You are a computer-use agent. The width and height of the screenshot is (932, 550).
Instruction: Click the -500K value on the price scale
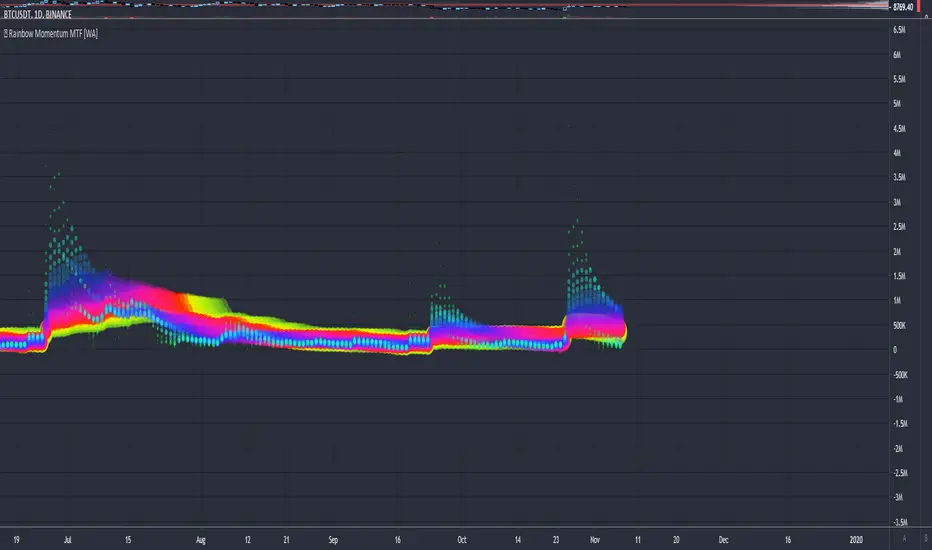(x=900, y=375)
